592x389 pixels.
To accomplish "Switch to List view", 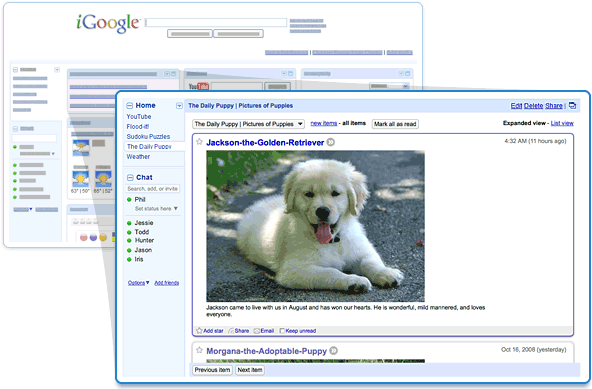I will point(562,123).
